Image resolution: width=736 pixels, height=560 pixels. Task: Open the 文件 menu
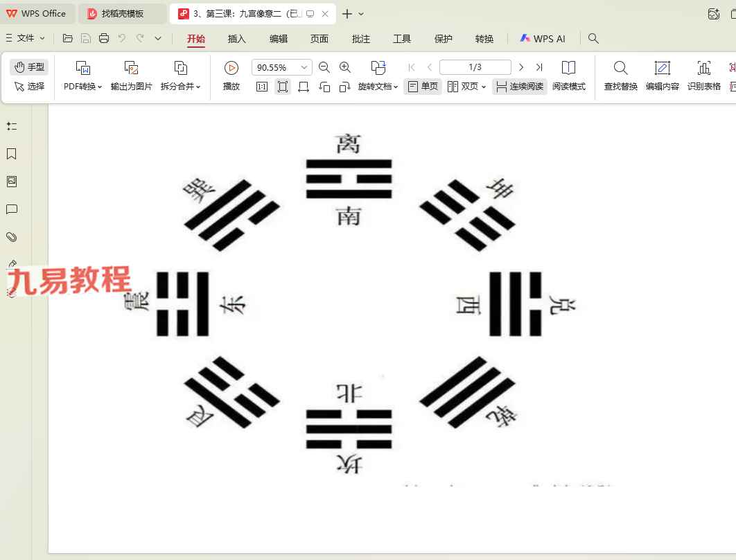point(21,38)
